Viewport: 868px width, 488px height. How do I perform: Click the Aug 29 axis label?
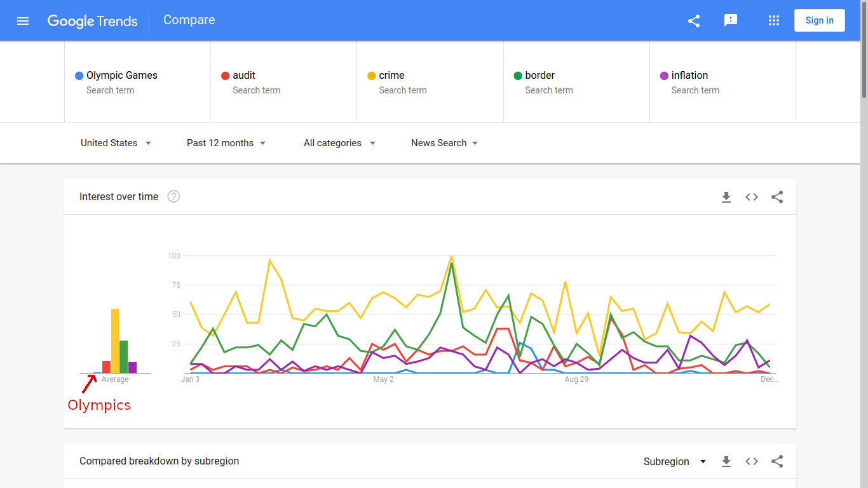(x=576, y=379)
